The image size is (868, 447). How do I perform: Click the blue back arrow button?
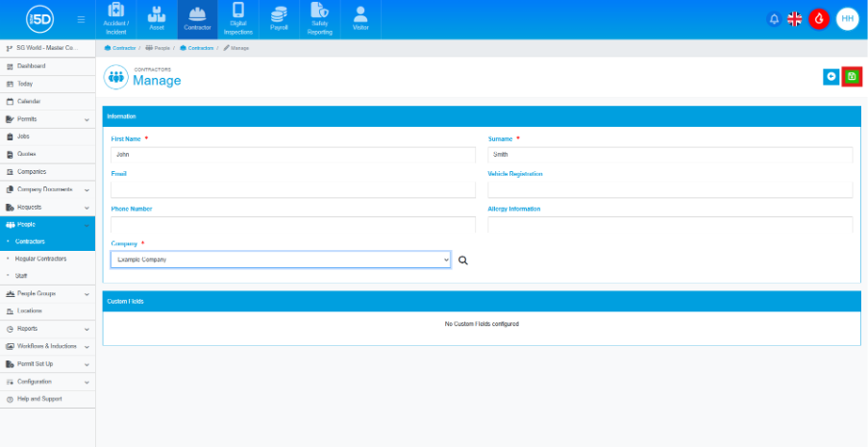pos(831,77)
